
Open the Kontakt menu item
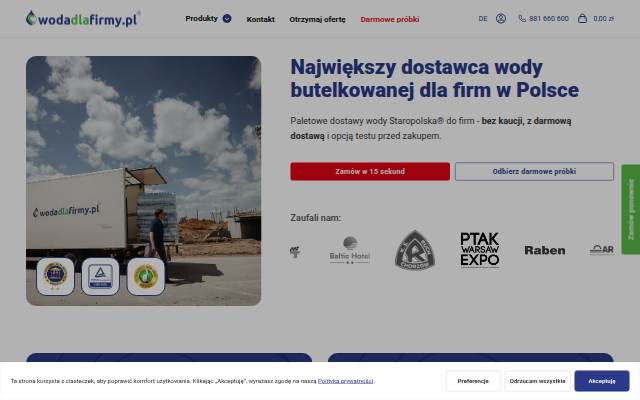coord(260,19)
